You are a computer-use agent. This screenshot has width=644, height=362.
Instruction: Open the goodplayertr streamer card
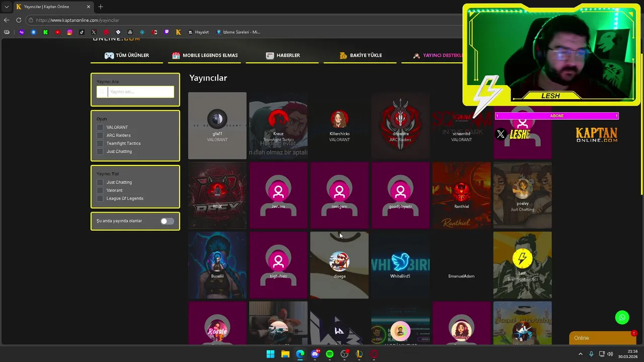pyautogui.click(x=400, y=195)
